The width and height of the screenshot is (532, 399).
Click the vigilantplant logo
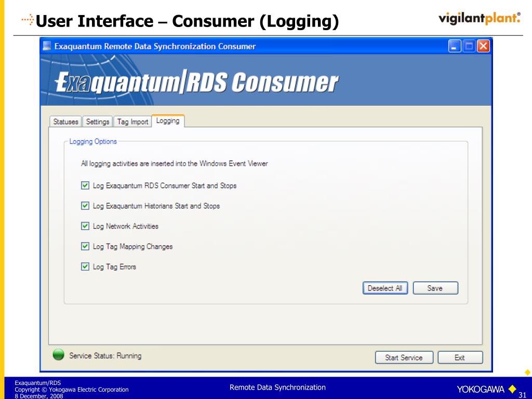pyautogui.click(x=479, y=18)
